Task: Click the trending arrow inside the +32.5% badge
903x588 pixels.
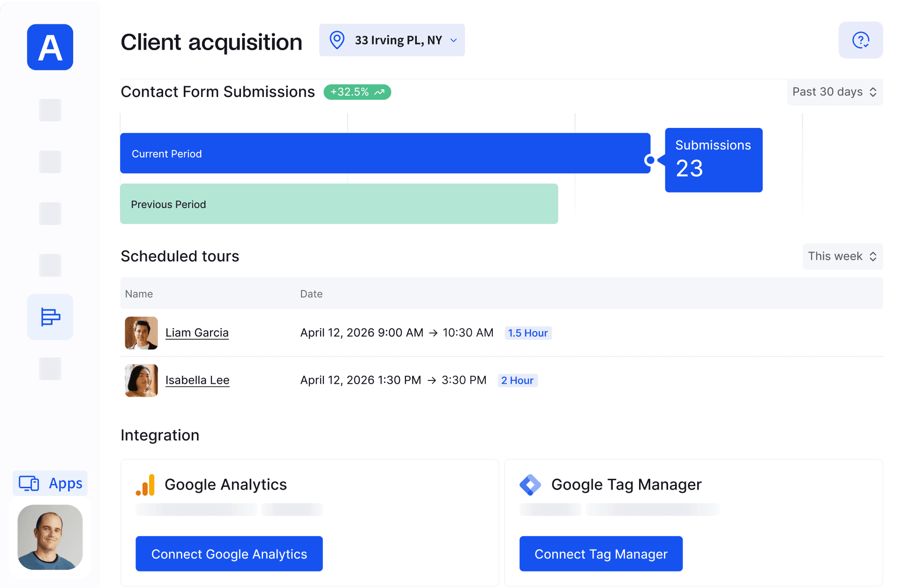Action: click(379, 92)
